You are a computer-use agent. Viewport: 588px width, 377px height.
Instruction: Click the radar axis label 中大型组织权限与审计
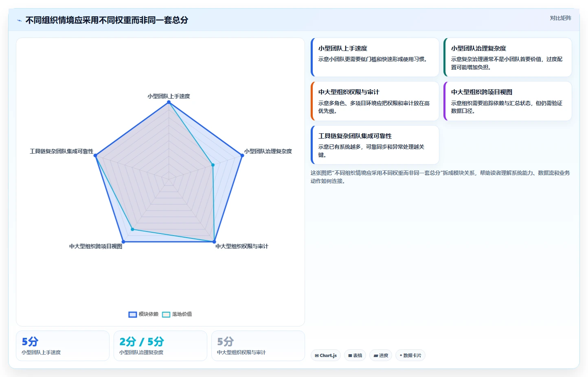(242, 246)
